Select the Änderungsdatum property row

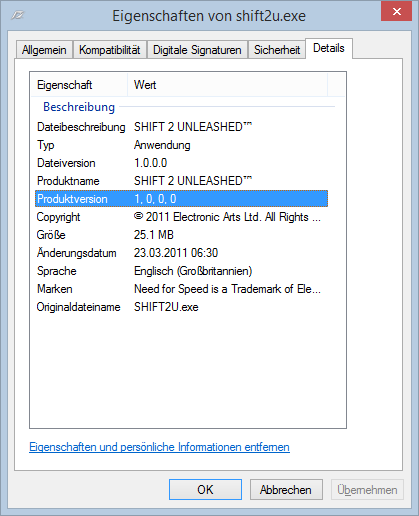coord(181,253)
